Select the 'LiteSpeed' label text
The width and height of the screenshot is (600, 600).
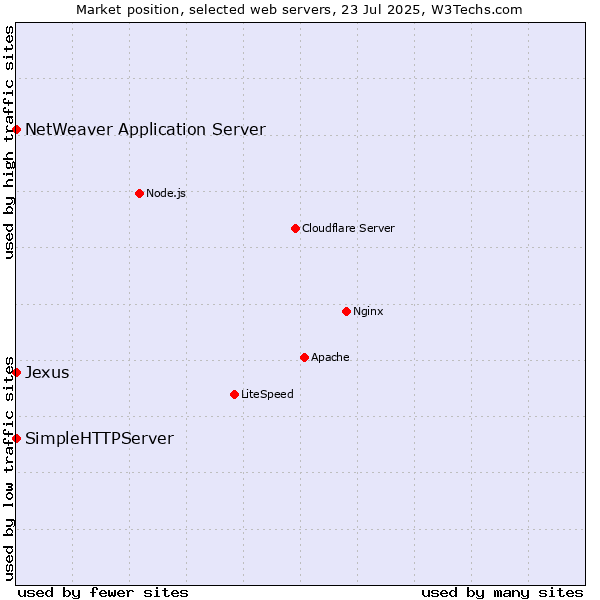pos(267,394)
